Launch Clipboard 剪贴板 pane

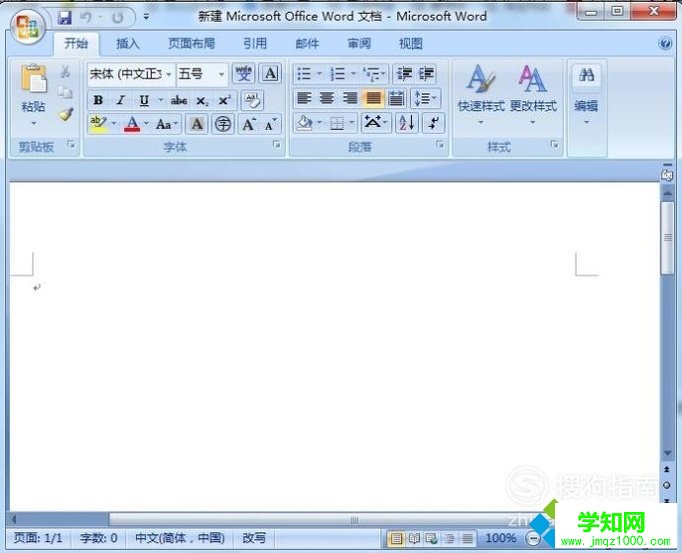click(x=70, y=144)
